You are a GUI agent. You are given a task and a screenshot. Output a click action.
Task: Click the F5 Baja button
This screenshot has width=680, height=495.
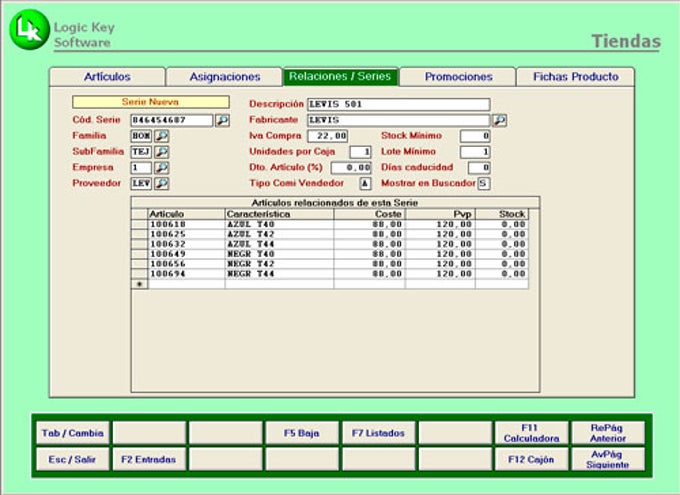[x=302, y=433]
